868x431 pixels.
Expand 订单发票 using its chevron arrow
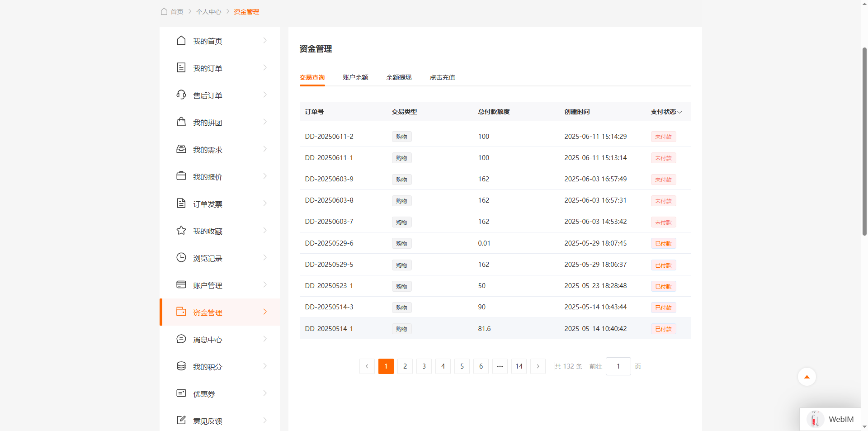pos(265,204)
